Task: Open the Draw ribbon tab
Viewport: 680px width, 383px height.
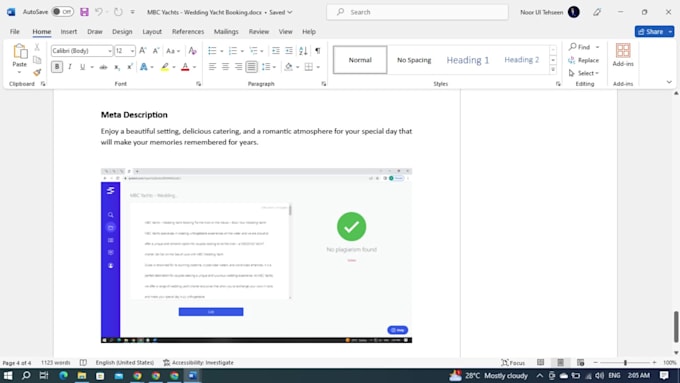Action: (x=95, y=32)
